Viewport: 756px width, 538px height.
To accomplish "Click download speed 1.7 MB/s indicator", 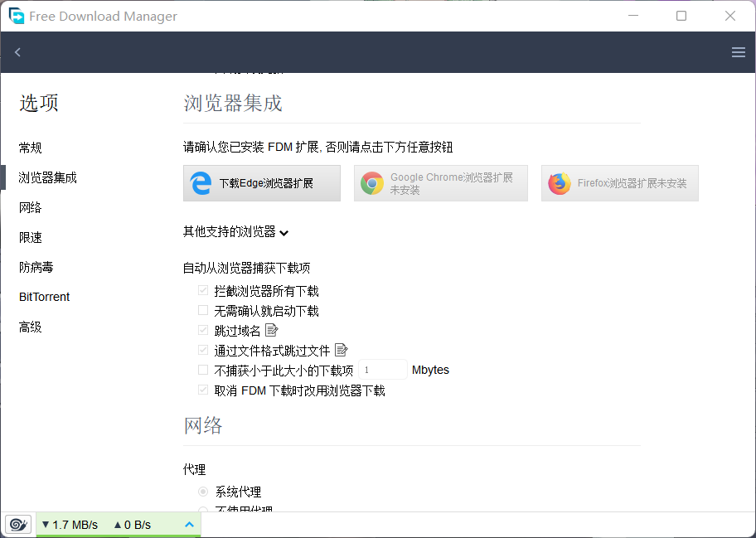I will click(x=70, y=525).
